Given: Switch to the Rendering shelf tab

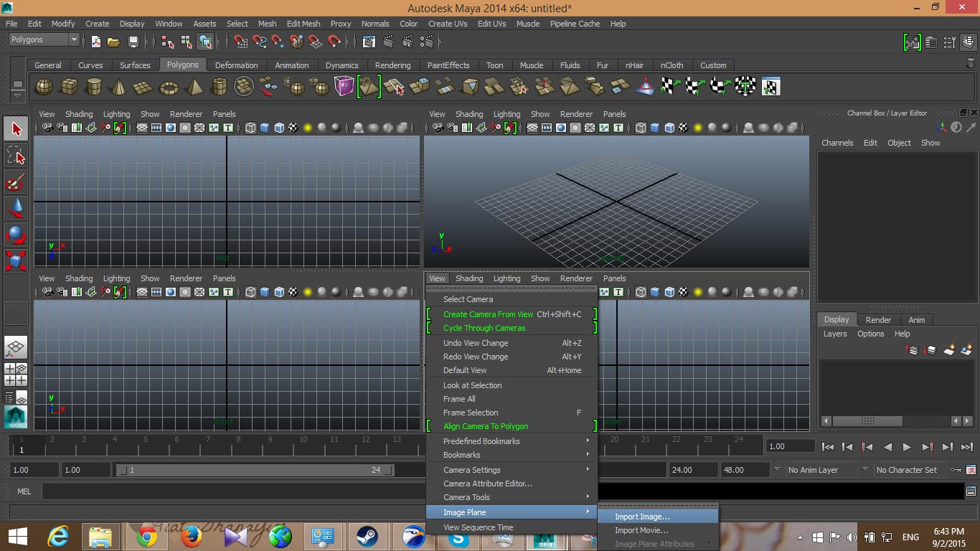Looking at the screenshot, I should [392, 65].
